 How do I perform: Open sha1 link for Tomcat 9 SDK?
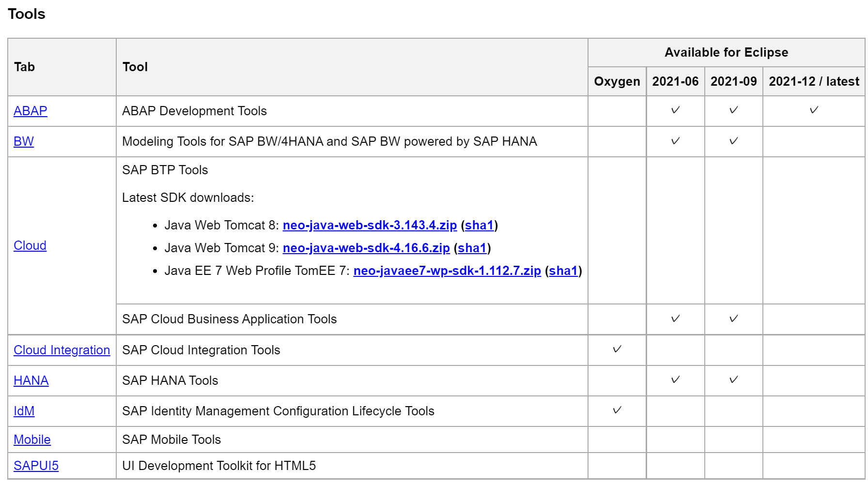(x=472, y=248)
